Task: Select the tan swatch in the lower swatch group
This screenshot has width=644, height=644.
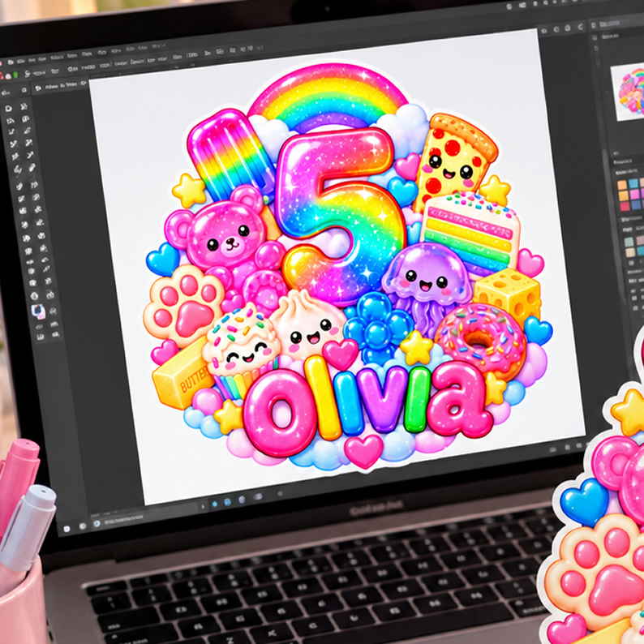Action: pyautogui.click(x=630, y=252)
